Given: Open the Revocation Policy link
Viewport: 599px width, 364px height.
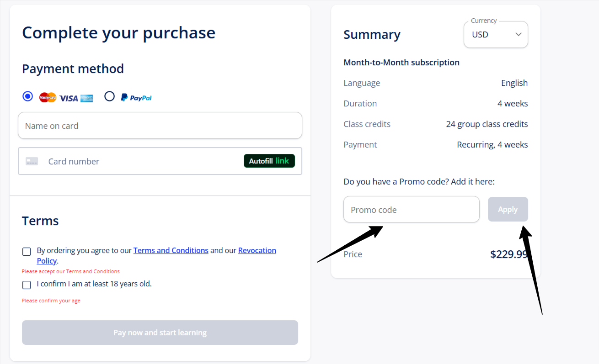Looking at the screenshot, I should pyautogui.click(x=156, y=256).
